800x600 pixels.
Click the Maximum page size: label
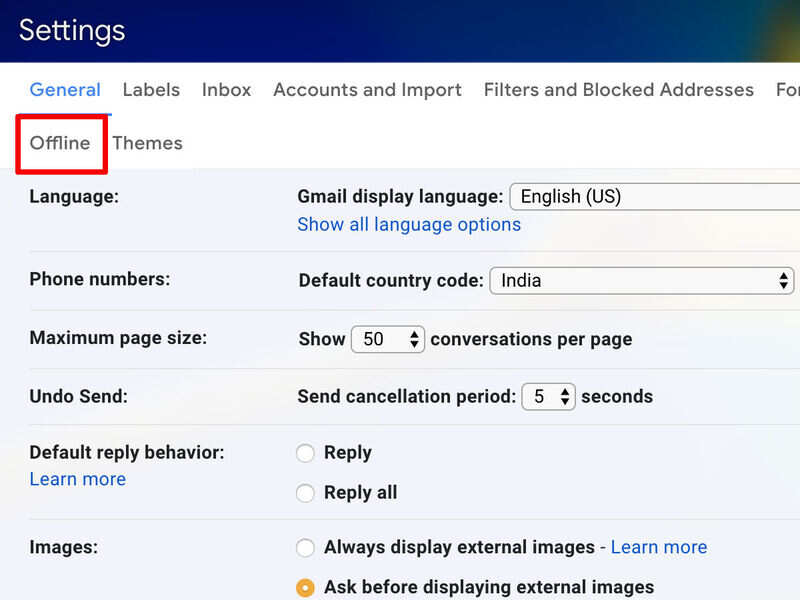[x=118, y=338]
